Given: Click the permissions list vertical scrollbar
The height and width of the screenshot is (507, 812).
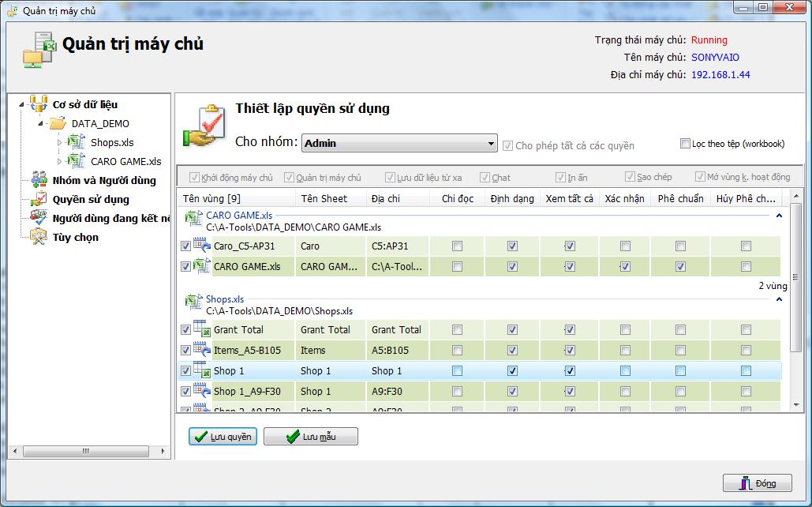Looking at the screenshot, I should click(x=796, y=300).
